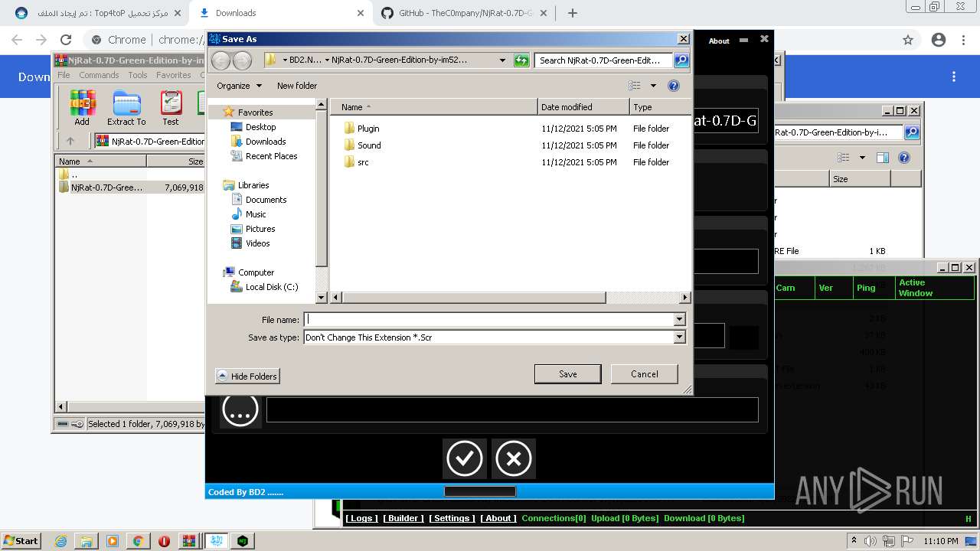Click the refresh icon beside address bar
The image size is (980, 551).
(521, 60)
